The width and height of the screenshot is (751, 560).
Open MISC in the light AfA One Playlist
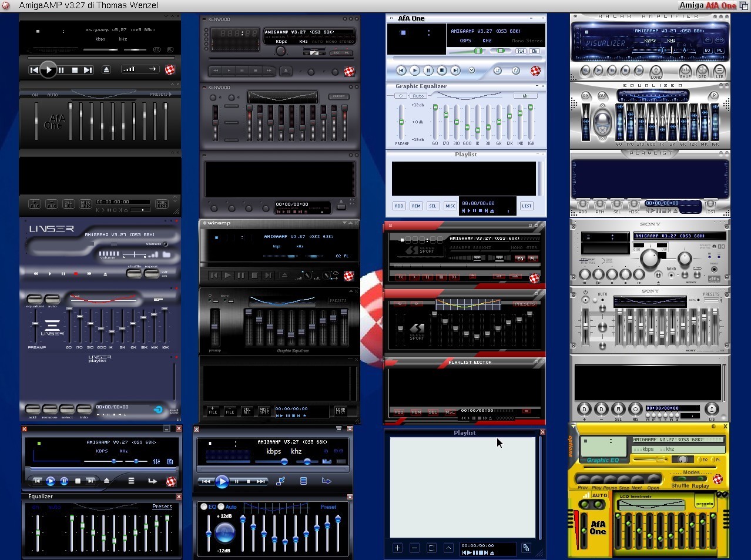(x=450, y=206)
